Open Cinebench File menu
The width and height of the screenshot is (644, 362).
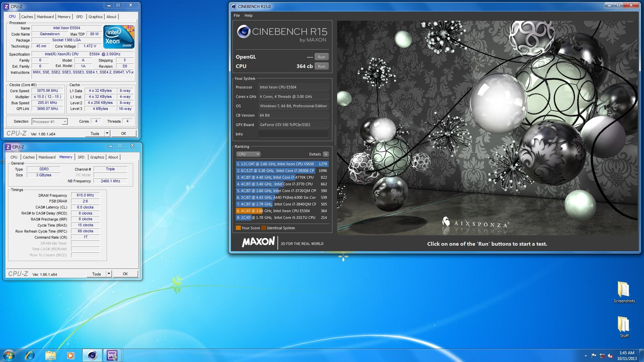[x=237, y=15]
